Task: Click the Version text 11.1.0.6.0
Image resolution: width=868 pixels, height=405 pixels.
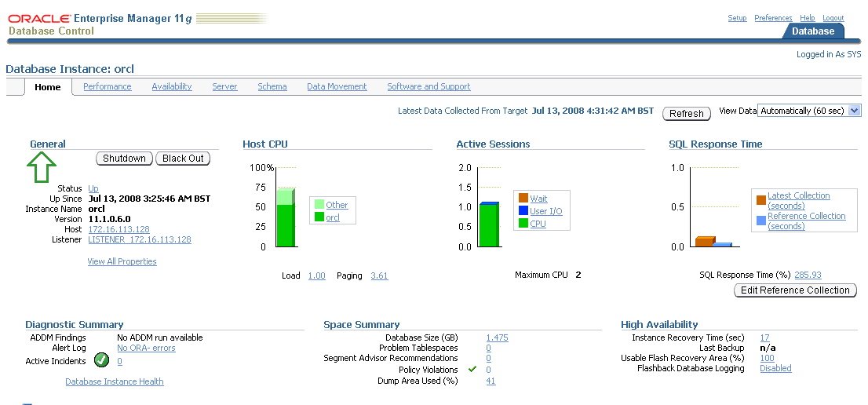Action: coord(110,219)
